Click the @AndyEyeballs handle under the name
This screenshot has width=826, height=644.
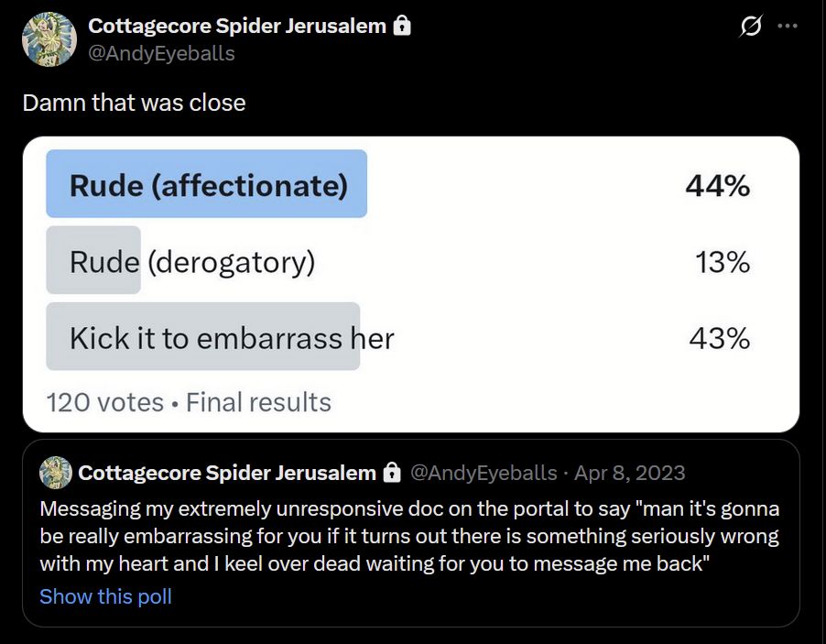[161, 53]
